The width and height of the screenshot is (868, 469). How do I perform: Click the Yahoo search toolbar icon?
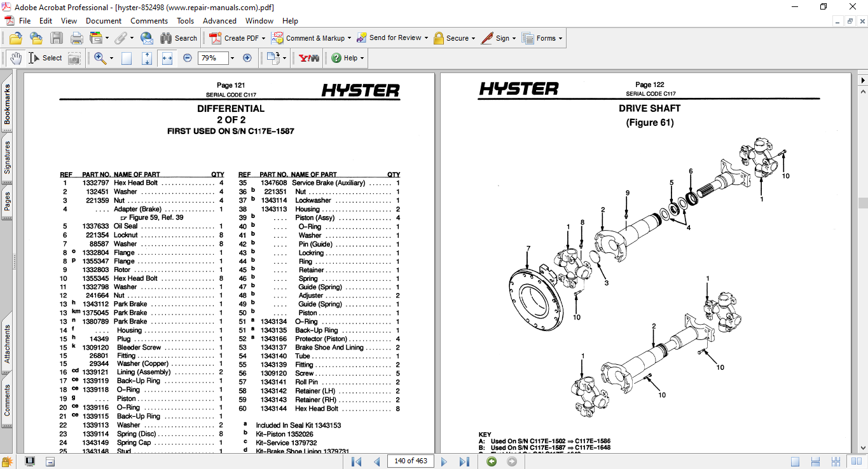(x=309, y=58)
